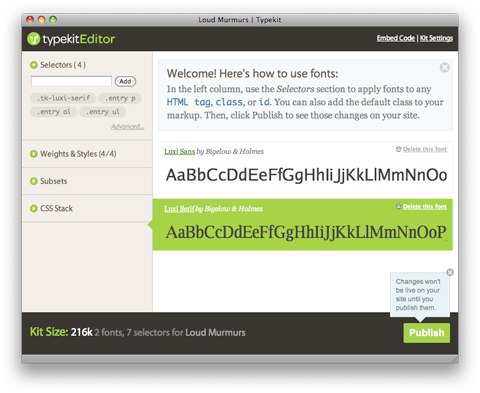
Task: Open the Luxi Sans font link
Action: pos(179,151)
